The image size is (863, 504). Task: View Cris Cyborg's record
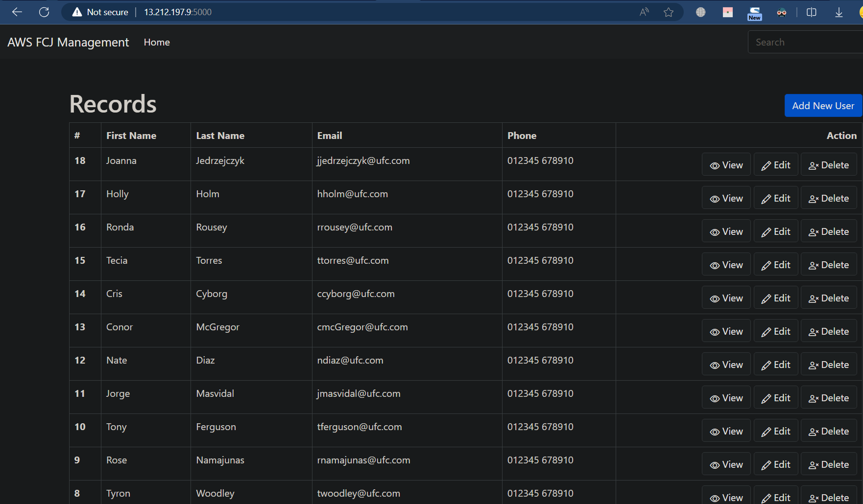tap(726, 298)
